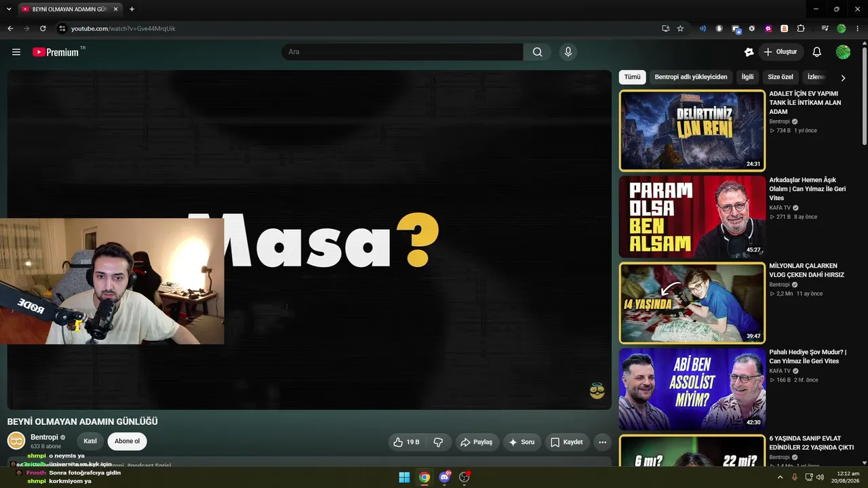
Task: Open site information in the address bar
Action: pos(62,28)
